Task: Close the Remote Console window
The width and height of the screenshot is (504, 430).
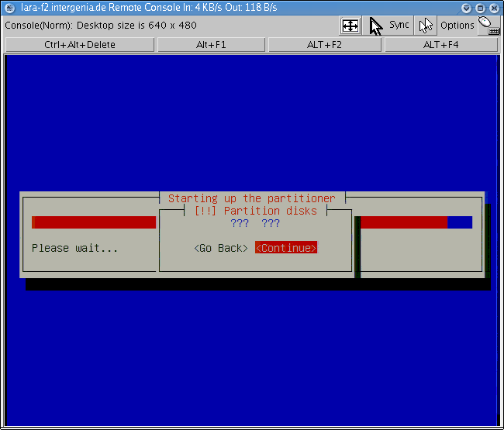Action: click(495, 8)
